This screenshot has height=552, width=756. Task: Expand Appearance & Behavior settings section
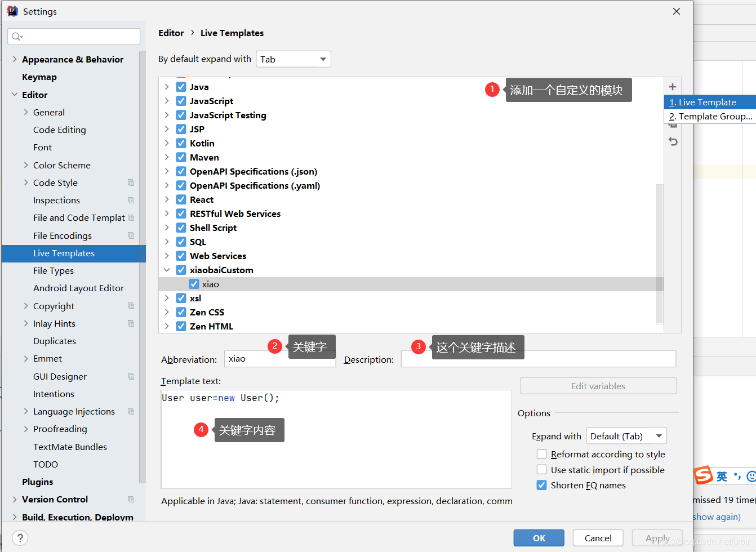coord(15,59)
